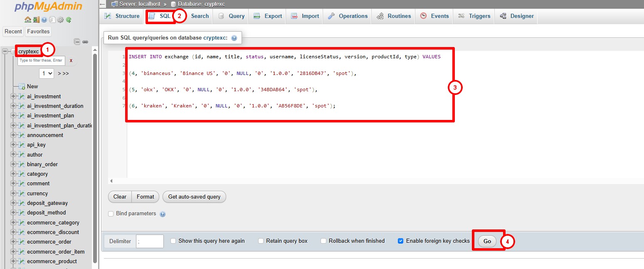Open the MySQL documentation page icon
Viewport: 644px width, 269px height.
pos(52,20)
